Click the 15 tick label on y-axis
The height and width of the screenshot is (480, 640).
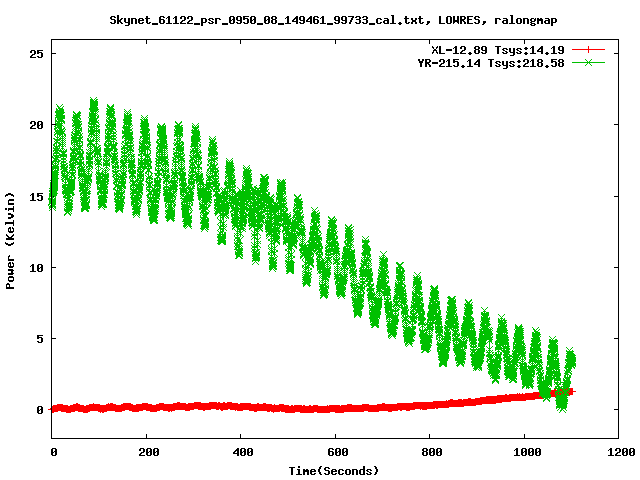pos(35,196)
